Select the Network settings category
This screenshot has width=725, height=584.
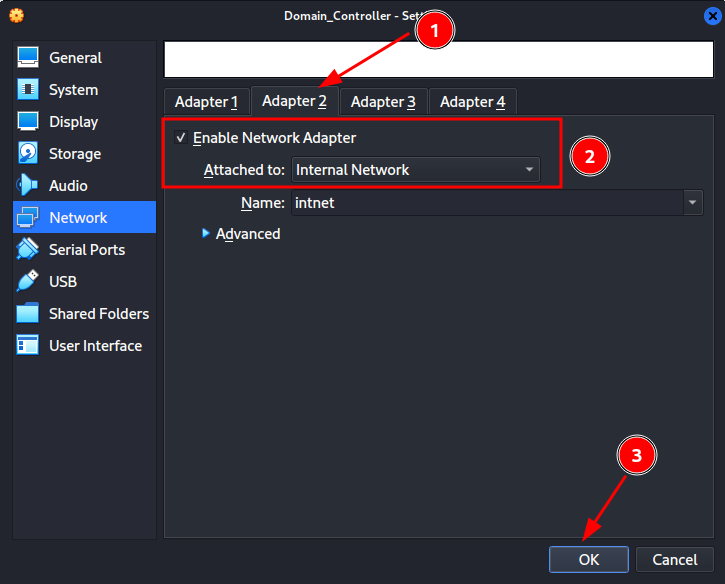coord(85,217)
